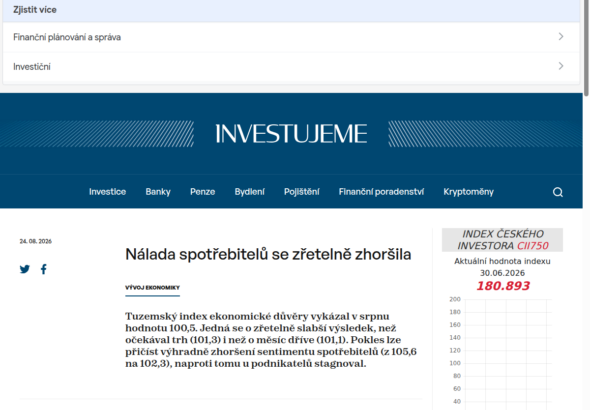Click the index date 30.06.2026
The height and width of the screenshot is (410, 590).
[x=502, y=273]
